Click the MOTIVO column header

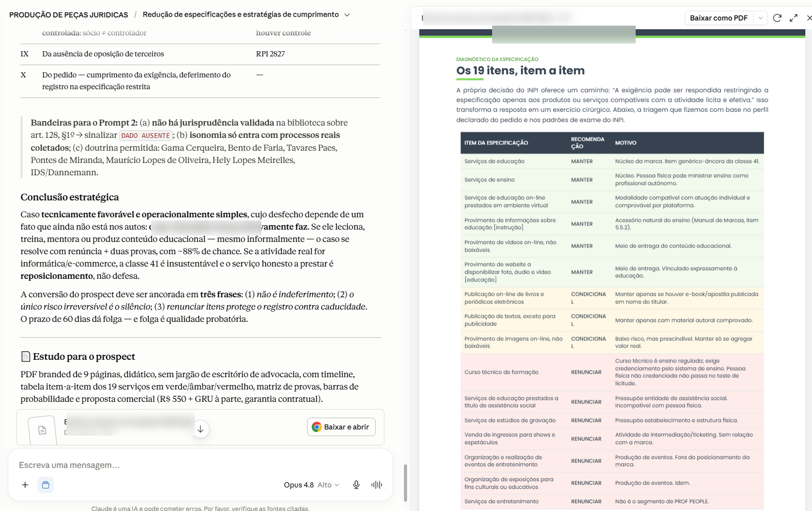click(625, 143)
